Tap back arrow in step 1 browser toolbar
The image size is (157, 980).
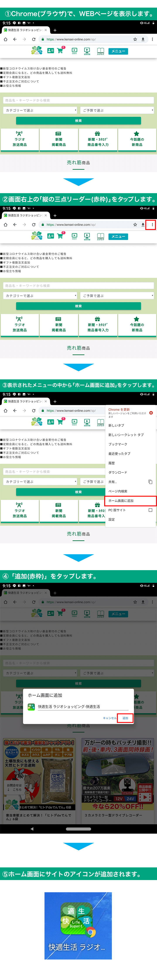pyautogui.click(x=15, y=39)
